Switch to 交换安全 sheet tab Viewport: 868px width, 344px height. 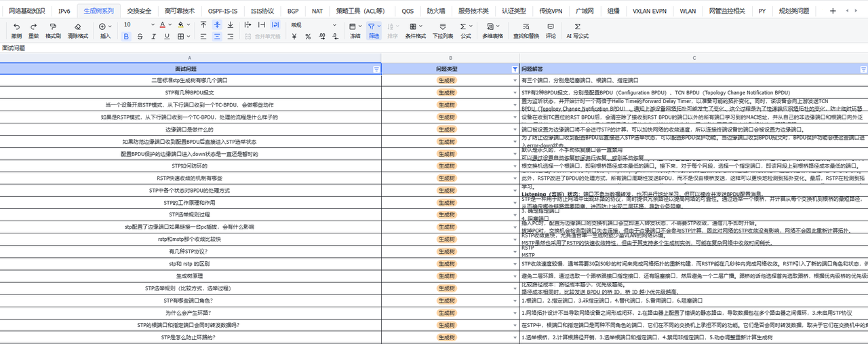[x=140, y=11]
